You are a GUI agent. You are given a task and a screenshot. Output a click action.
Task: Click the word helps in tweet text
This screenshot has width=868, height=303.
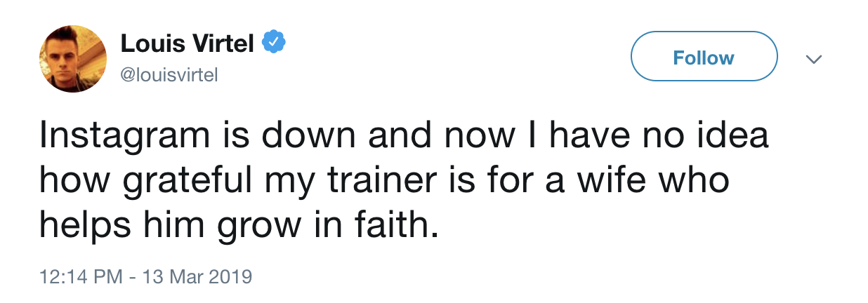pos(86,227)
